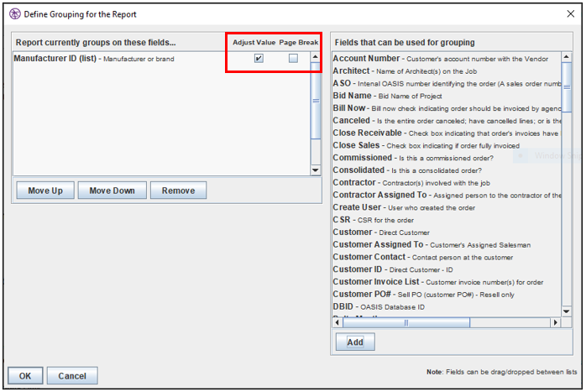This screenshot has height=392, width=586.
Task: Cancel the grouping dialog
Action: (72, 375)
